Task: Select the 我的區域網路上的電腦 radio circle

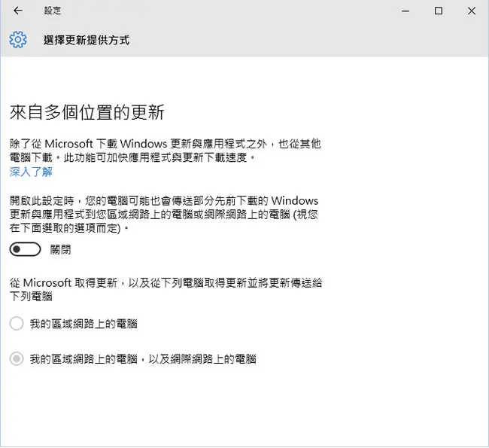Action: pos(17,324)
